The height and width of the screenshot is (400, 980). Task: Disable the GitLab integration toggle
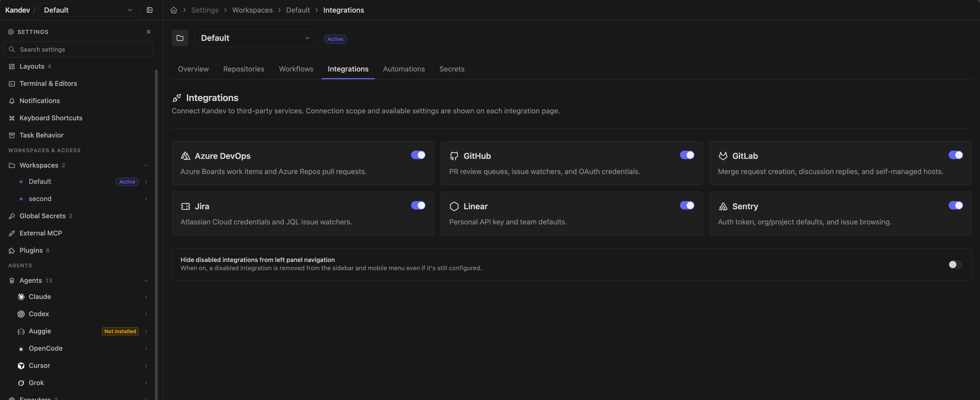pos(955,155)
